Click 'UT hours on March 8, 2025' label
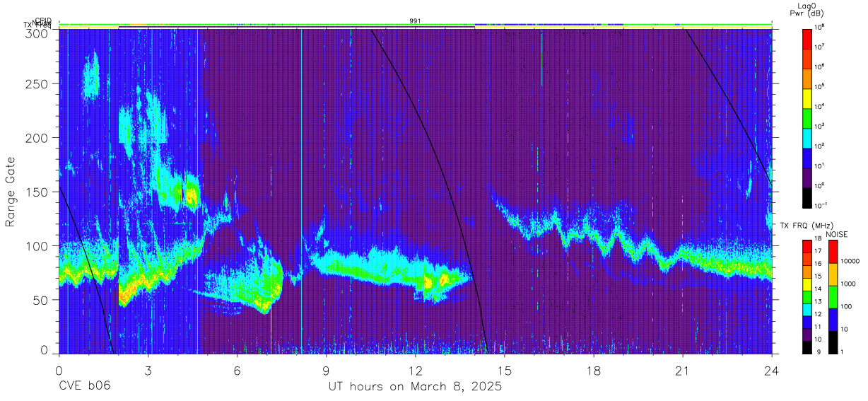The width and height of the screenshot is (868, 401). [x=415, y=387]
